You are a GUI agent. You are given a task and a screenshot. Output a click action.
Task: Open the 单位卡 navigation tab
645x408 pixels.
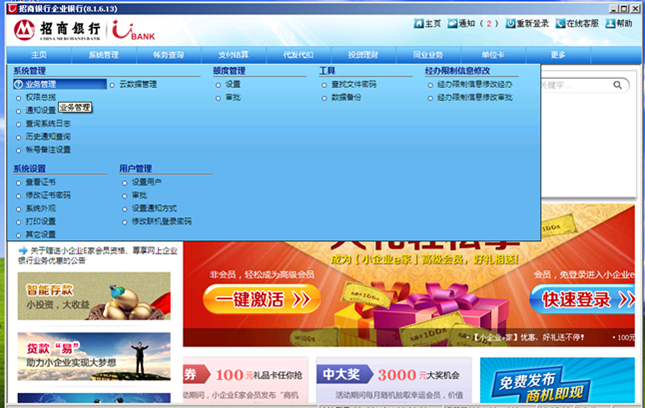[493, 55]
